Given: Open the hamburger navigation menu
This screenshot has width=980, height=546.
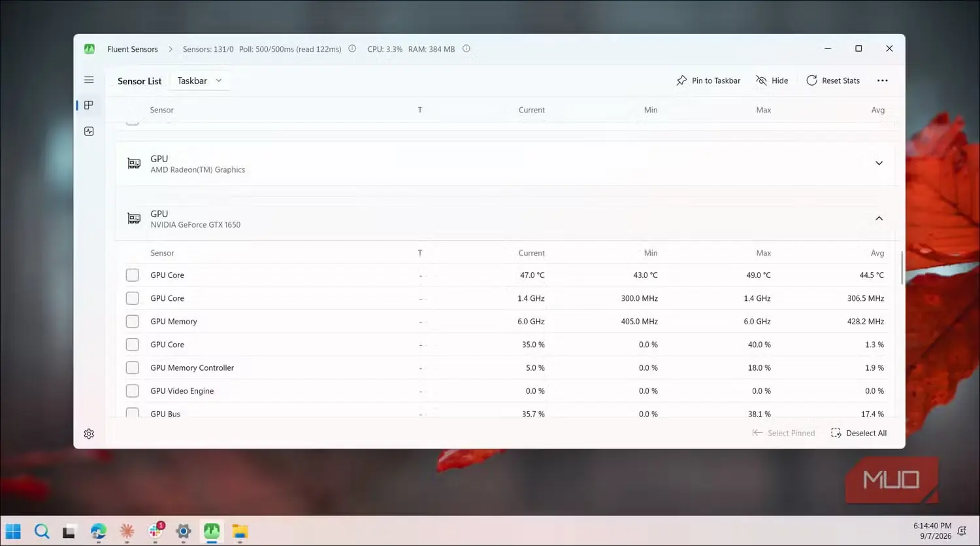Looking at the screenshot, I should coord(89,80).
